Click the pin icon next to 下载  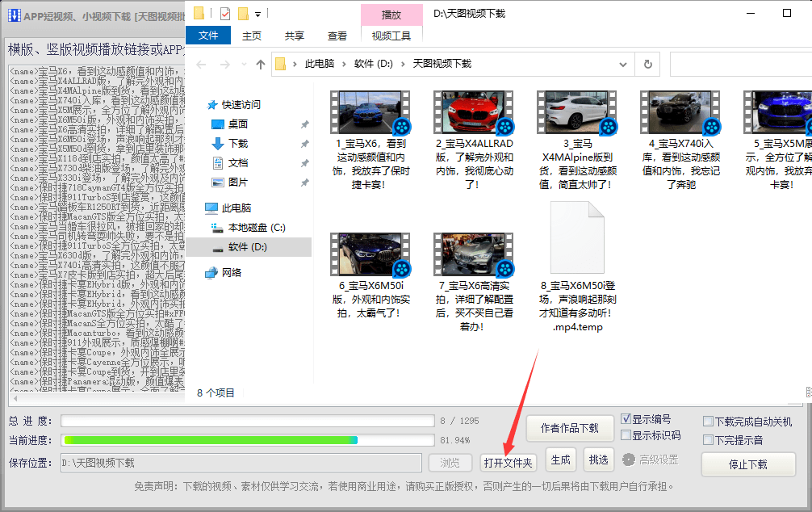click(304, 144)
